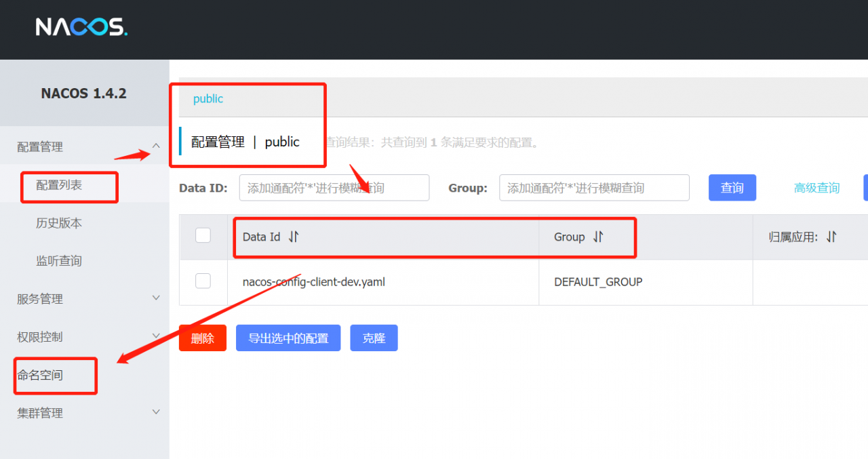Click the NACOS logo in header
This screenshot has height=459, width=868.
[x=81, y=27]
